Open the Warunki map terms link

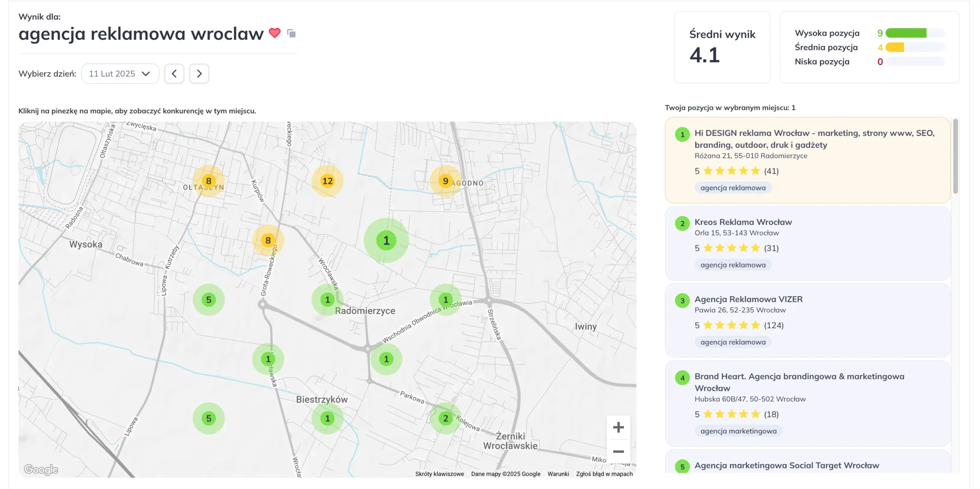558,474
